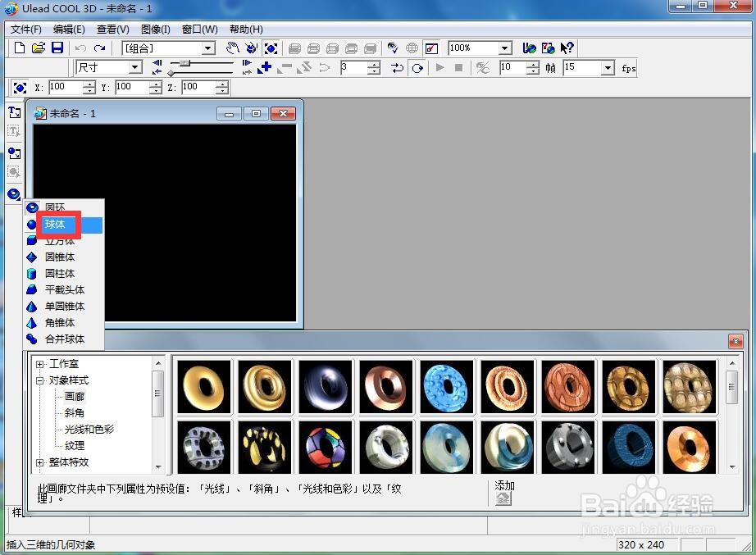This screenshot has height=555, width=756.
Task: Select 斜角 in the tree
Action: pos(75,412)
